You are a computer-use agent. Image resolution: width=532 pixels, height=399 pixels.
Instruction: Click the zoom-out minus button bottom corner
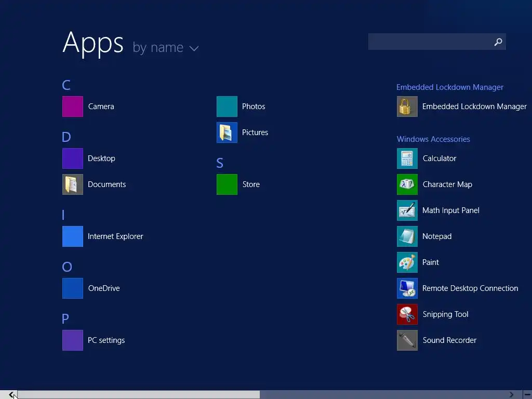528,395
